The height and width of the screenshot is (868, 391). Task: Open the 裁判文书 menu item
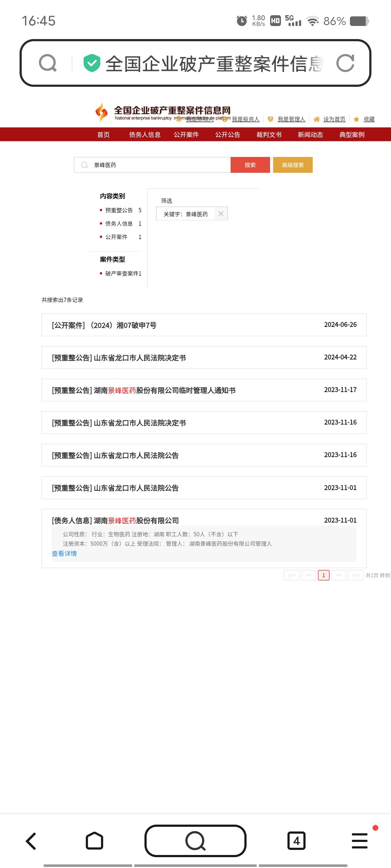269,135
